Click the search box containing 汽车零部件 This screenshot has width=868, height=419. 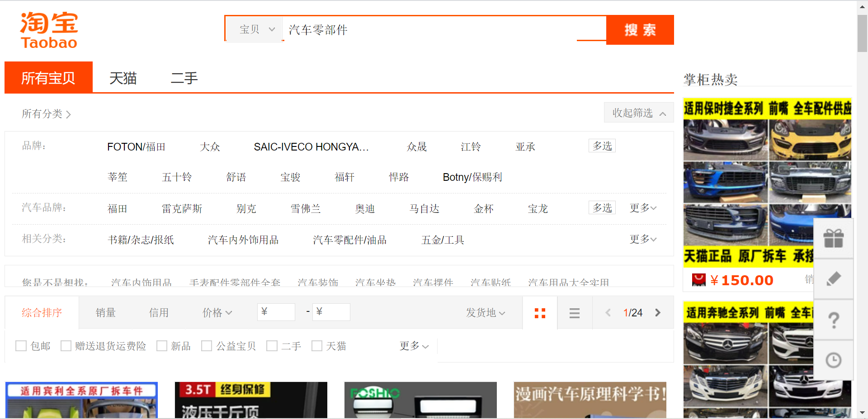click(444, 30)
